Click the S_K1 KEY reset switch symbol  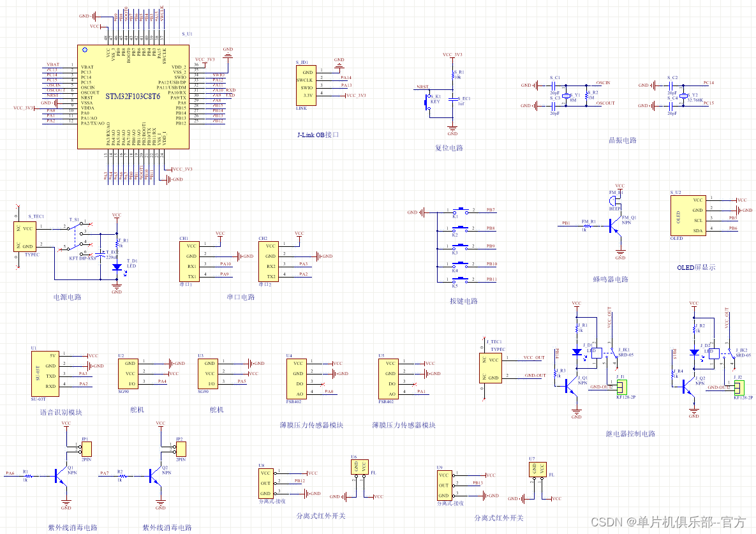point(428,103)
